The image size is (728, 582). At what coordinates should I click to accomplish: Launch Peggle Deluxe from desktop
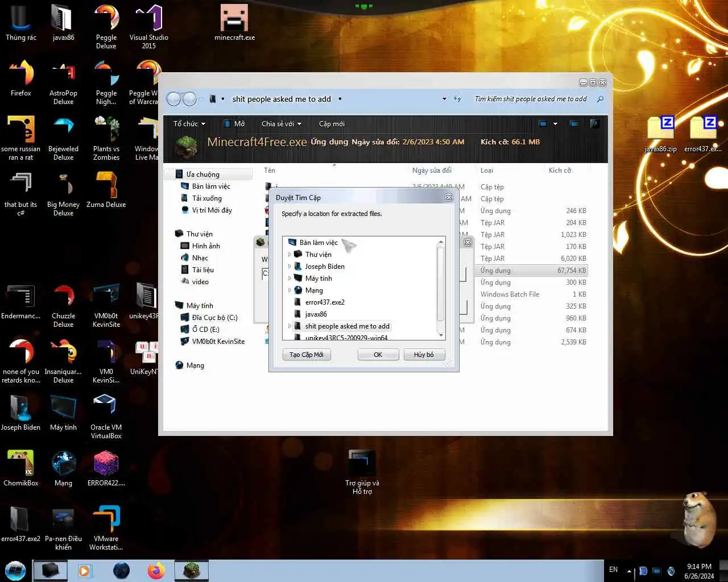point(106,27)
